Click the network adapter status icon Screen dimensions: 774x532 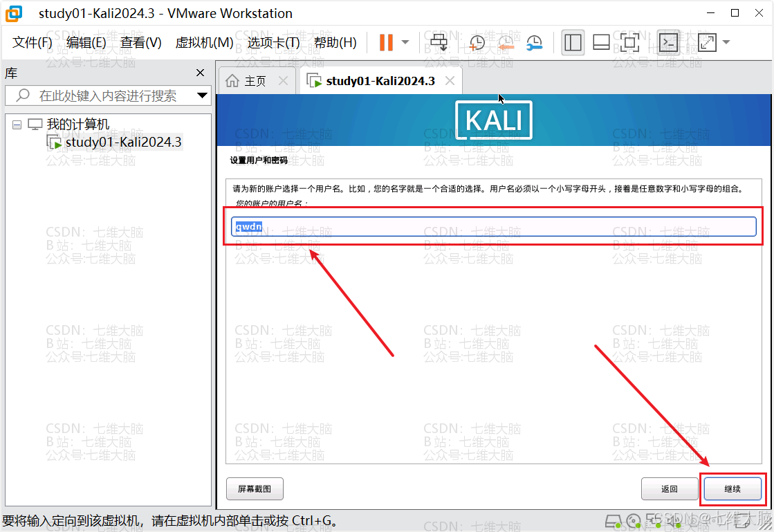coord(653,520)
